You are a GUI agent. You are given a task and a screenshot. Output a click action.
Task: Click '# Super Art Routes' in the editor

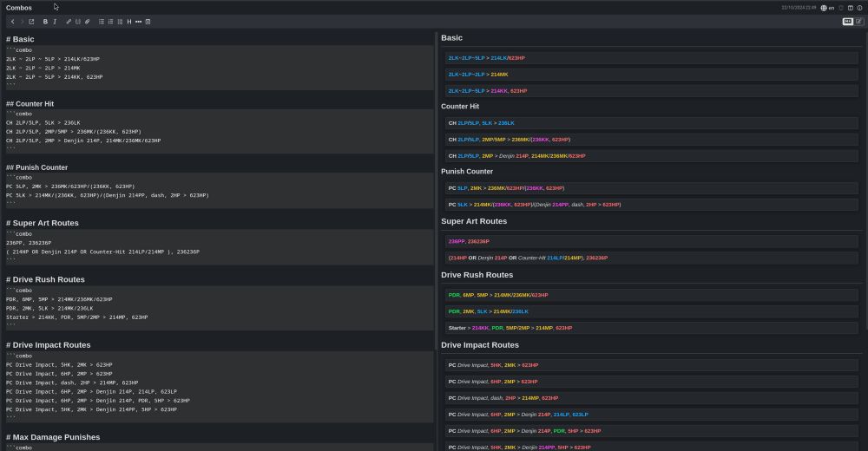(x=42, y=223)
